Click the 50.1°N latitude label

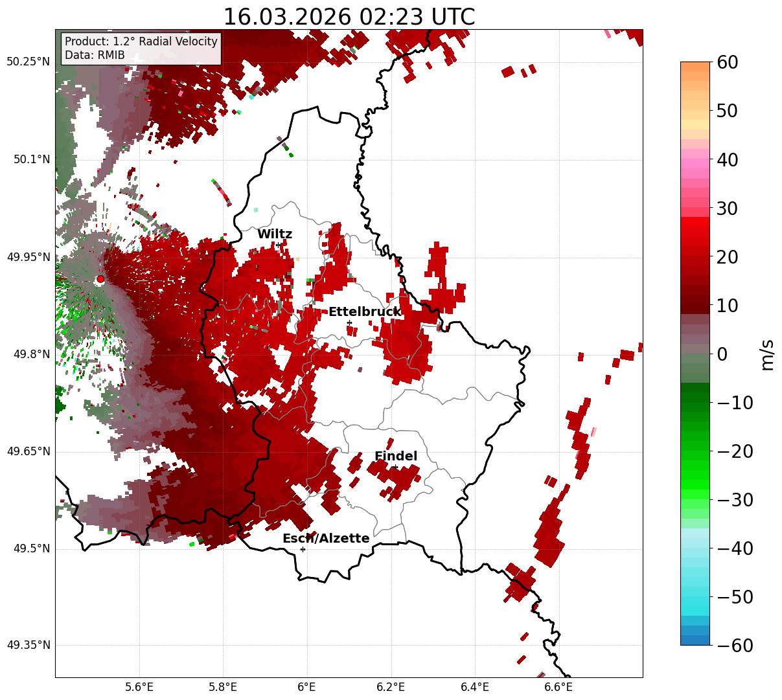coord(31,159)
